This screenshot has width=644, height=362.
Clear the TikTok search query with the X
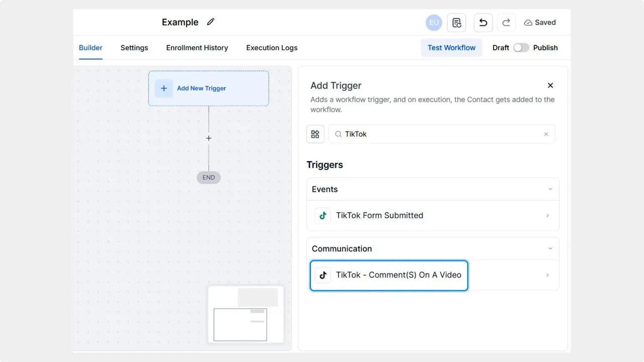[x=546, y=134]
